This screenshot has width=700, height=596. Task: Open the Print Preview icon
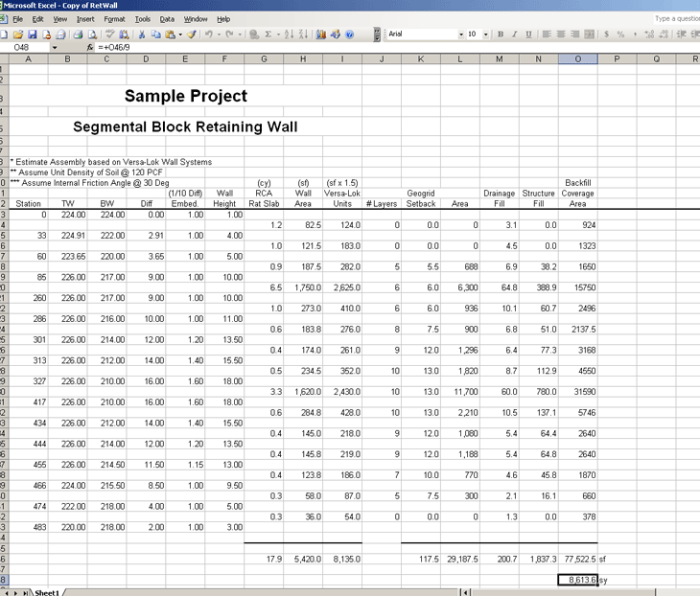(91, 34)
